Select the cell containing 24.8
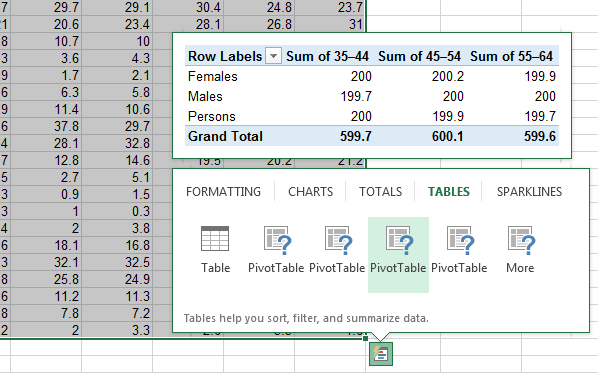Viewport: 598px width, 373px height. [259, 7]
